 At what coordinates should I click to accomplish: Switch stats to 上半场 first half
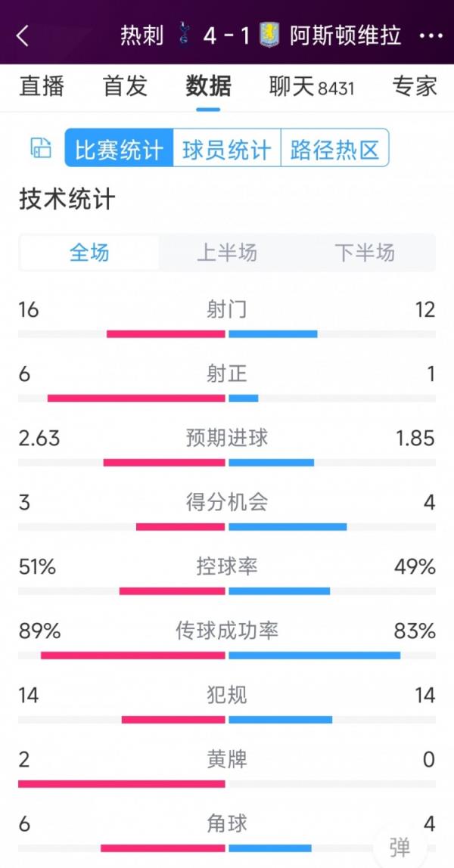click(226, 254)
